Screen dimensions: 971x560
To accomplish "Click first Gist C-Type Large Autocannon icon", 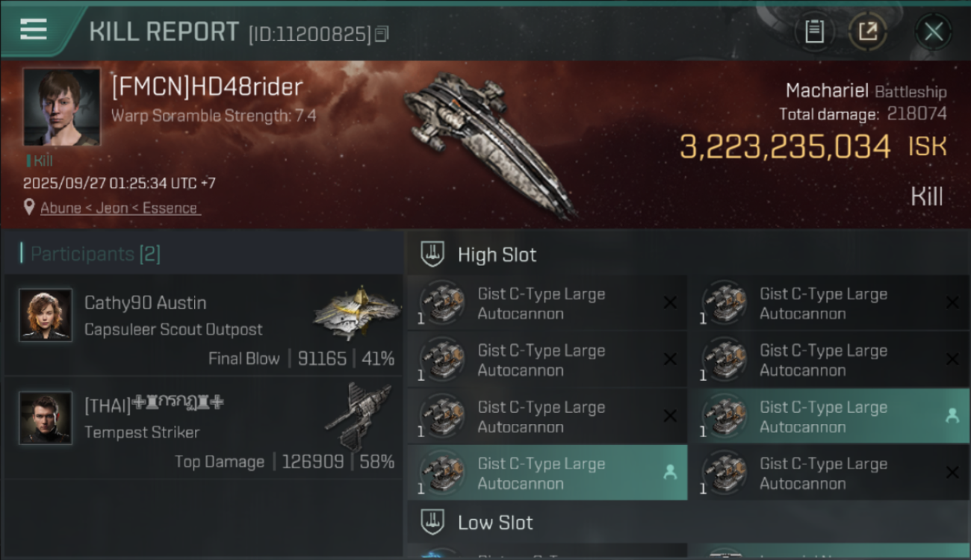I will [x=442, y=303].
